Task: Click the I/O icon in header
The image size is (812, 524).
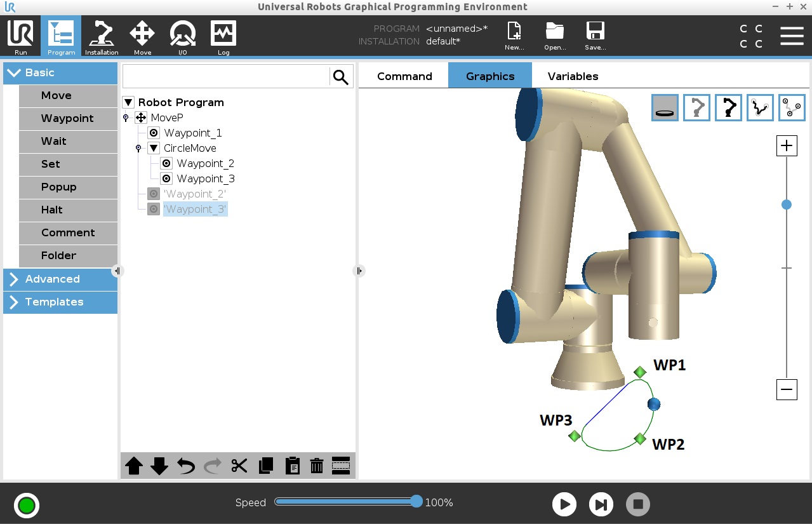Action: point(182,37)
